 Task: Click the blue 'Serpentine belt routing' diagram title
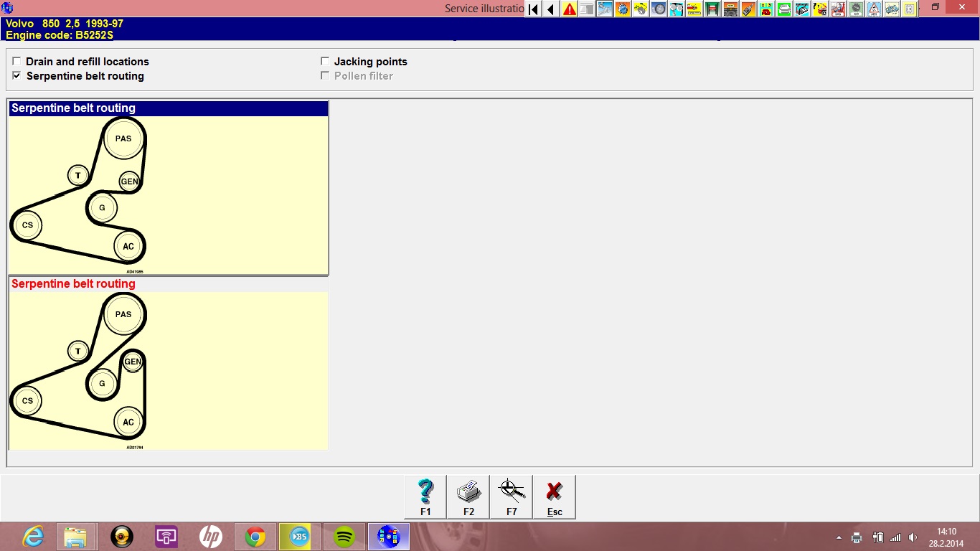coord(73,108)
